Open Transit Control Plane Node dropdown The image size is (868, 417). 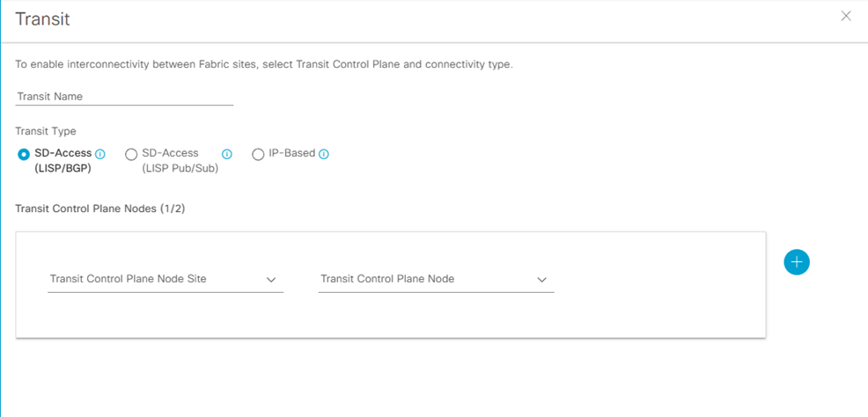click(436, 280)
